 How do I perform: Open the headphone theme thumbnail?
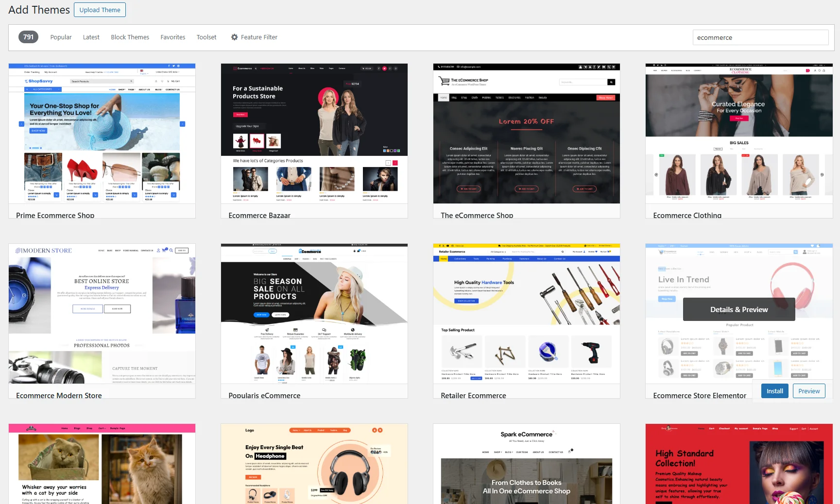pyautogui.click(x=314, y=464)
